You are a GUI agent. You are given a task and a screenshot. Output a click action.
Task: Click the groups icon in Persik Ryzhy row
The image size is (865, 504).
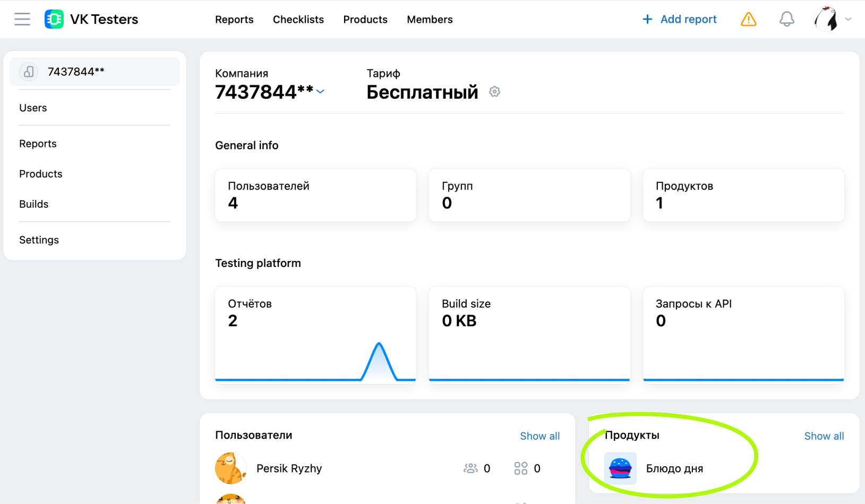(x=470, y=468)
